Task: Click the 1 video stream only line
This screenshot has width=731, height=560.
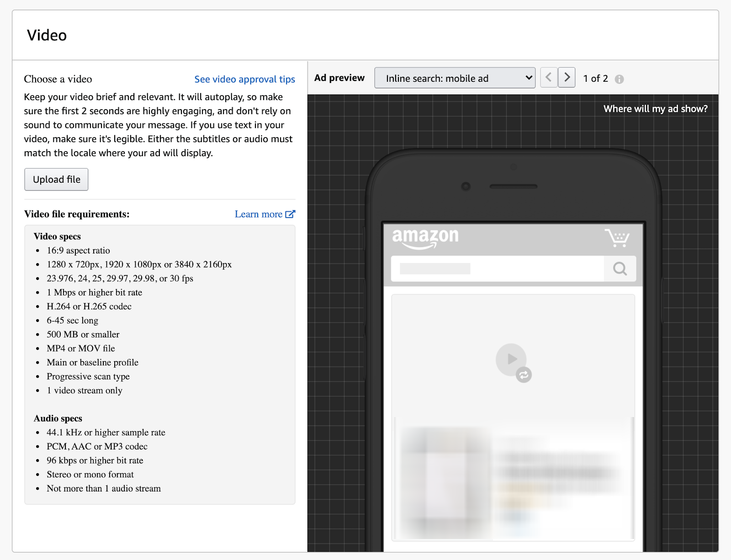Action: 85,391
